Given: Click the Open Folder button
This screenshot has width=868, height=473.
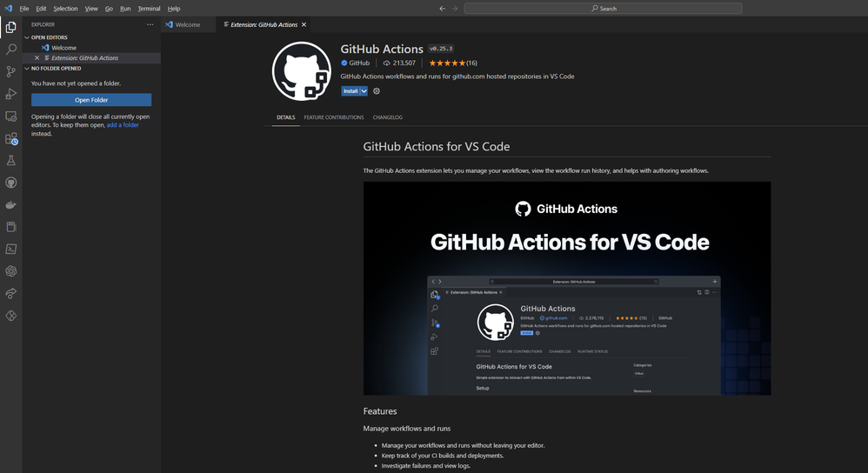Looking at the screenshot, I should [x=91, y=100].
